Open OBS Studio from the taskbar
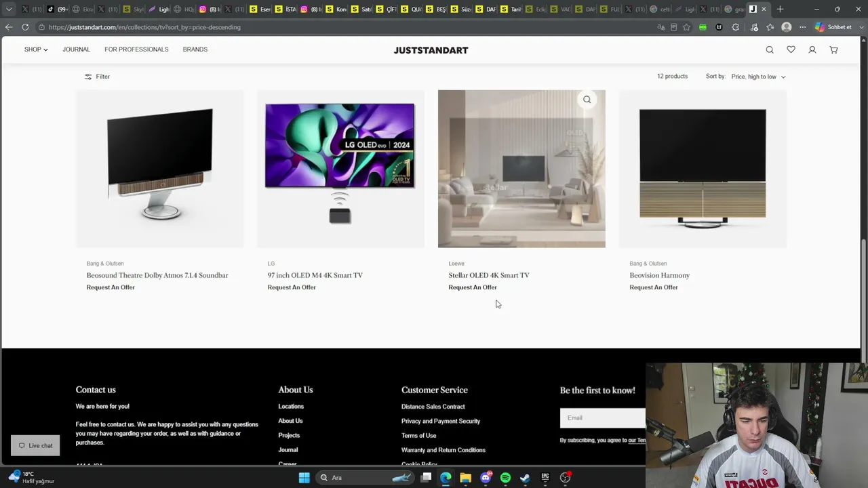 pyautogui.click(x=565, y=478)
